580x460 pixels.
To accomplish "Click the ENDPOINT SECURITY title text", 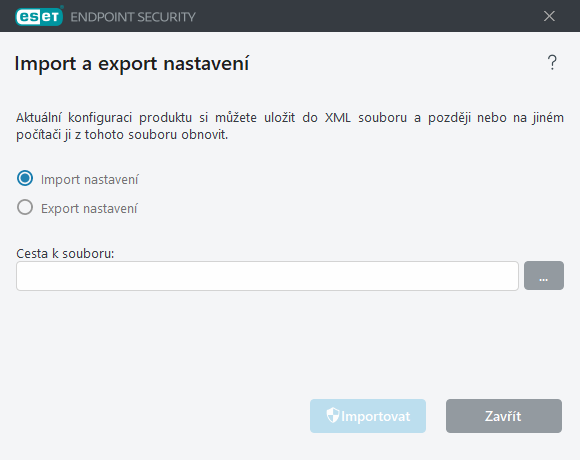I will 133,17.
